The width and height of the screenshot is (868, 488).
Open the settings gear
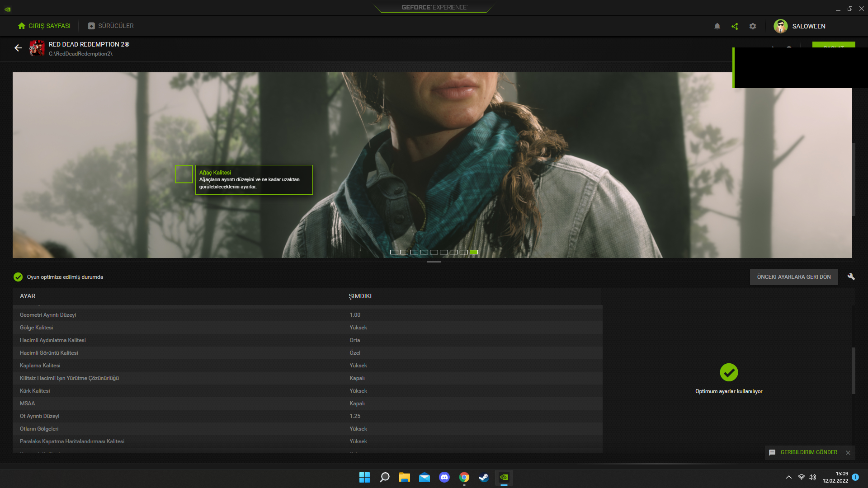[753, 26]
